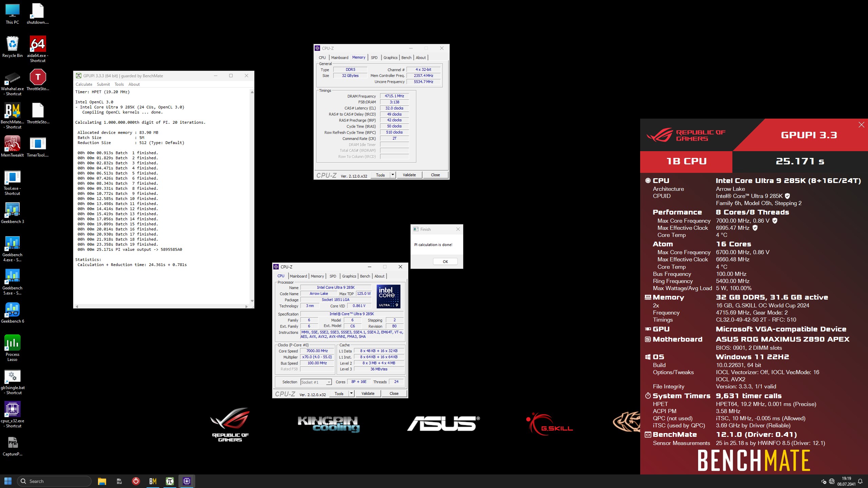Click Validate in lower CPU-Z window
The height and width of the screenshot is (488, 868).
coord(368,393)
